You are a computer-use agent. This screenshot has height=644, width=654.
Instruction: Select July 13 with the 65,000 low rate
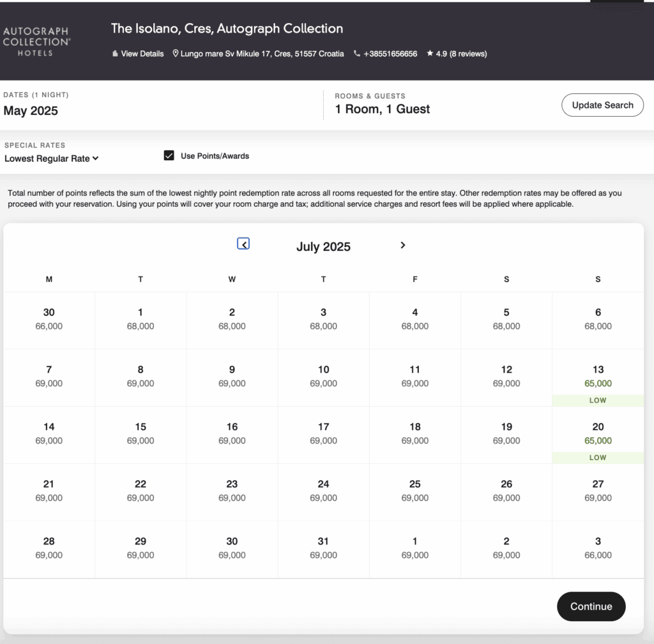click(598, 377)
